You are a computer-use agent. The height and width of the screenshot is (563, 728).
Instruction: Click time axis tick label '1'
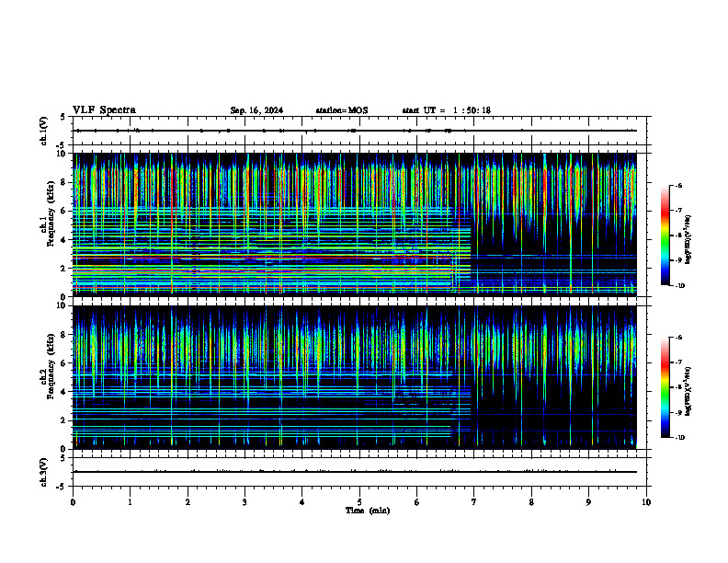[131, 502]
